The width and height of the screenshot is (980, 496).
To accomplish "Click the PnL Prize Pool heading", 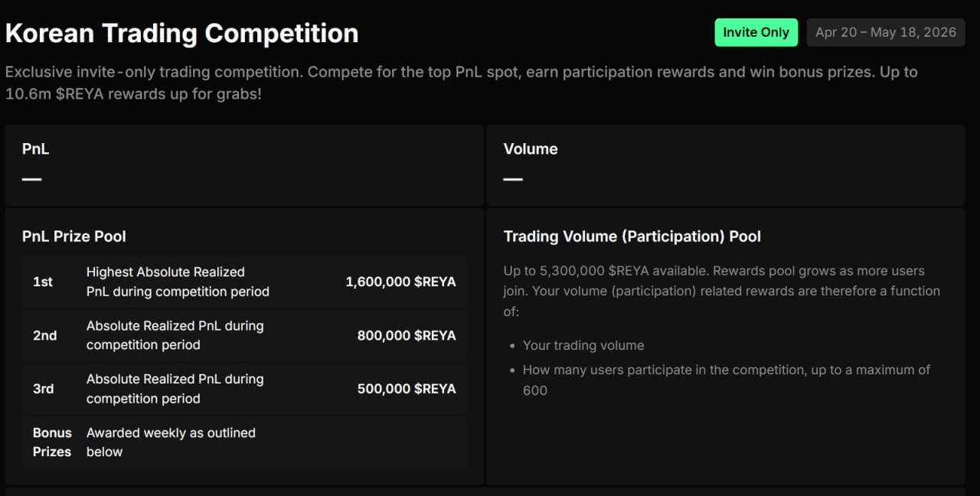I will (x=74, y=237).
